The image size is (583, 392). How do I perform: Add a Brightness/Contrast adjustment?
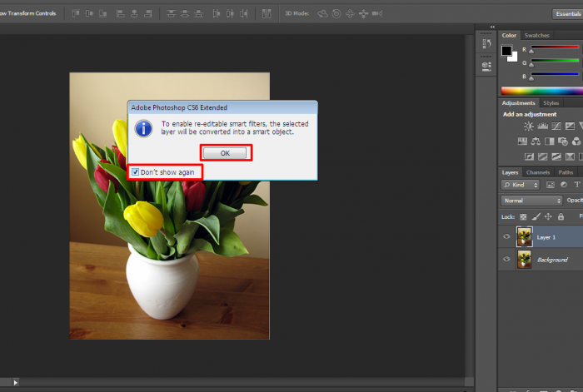pos(528,127)
